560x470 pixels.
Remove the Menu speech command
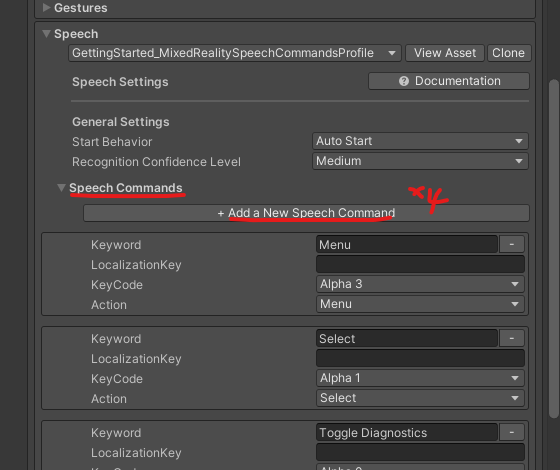click(512, 244)
